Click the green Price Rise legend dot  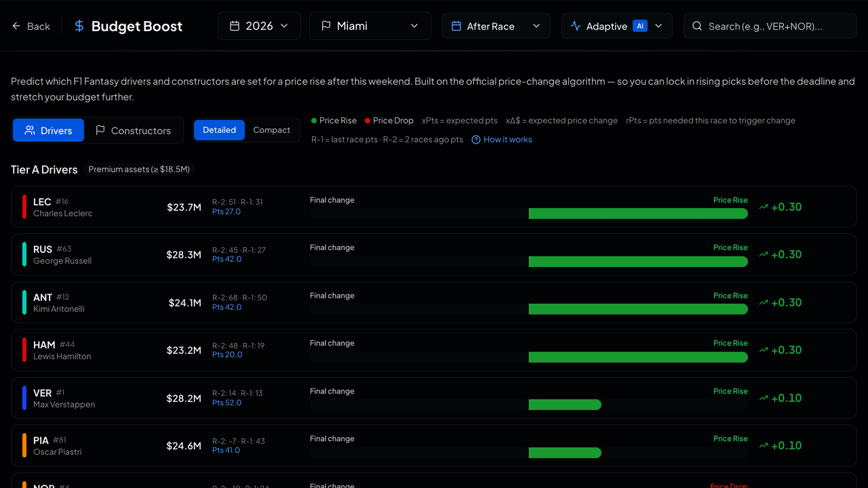click(314, 121)
